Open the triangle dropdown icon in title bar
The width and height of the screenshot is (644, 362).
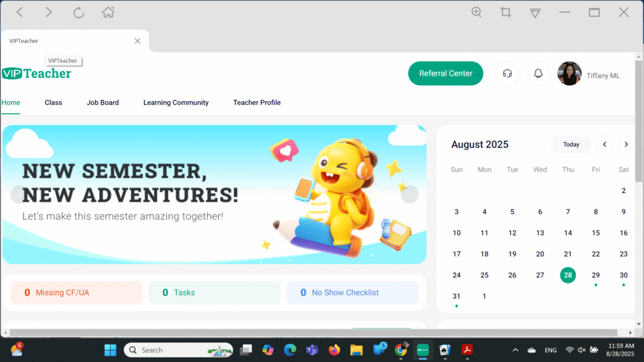[535, 13]
